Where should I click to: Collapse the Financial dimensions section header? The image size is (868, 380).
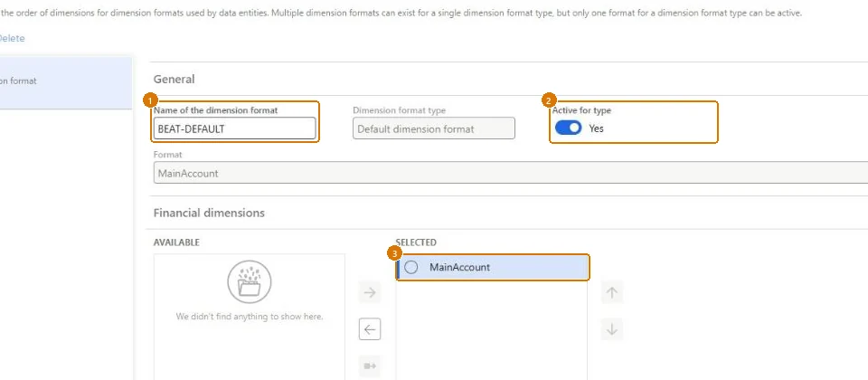209,213
